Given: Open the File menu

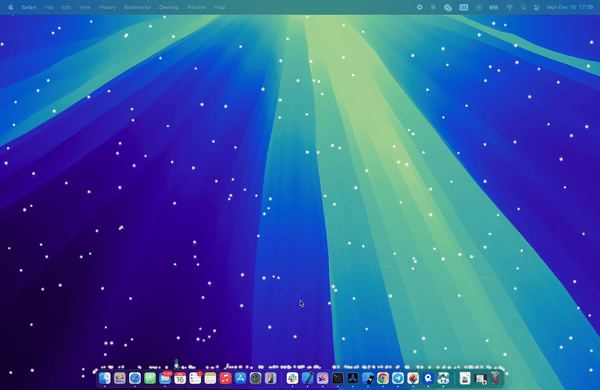Looking at the screenshot, I should coord(49,7).
